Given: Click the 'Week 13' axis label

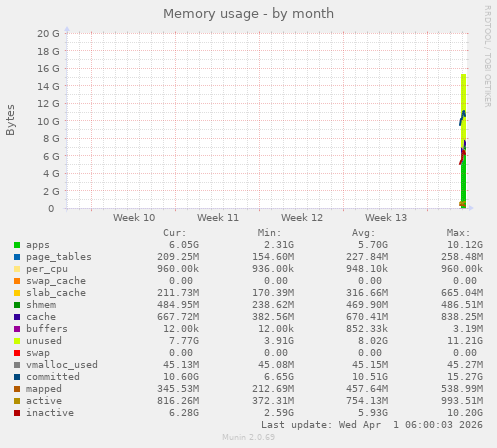Looking at the screenshot, I should tap(386, 218).
